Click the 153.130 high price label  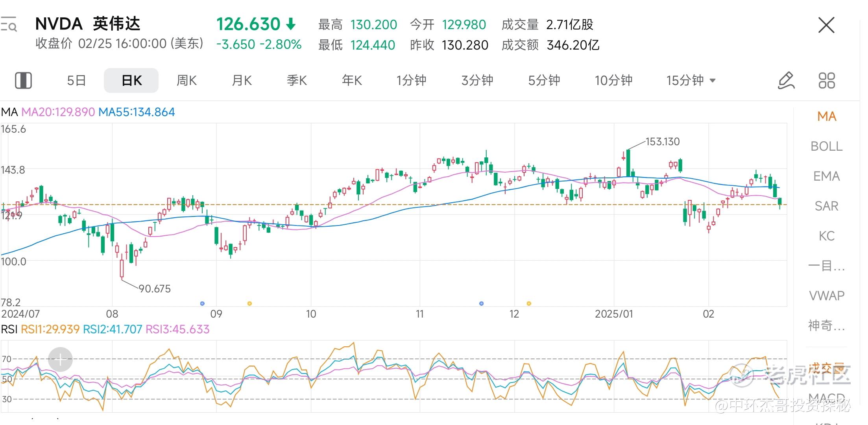pos(663,142)
